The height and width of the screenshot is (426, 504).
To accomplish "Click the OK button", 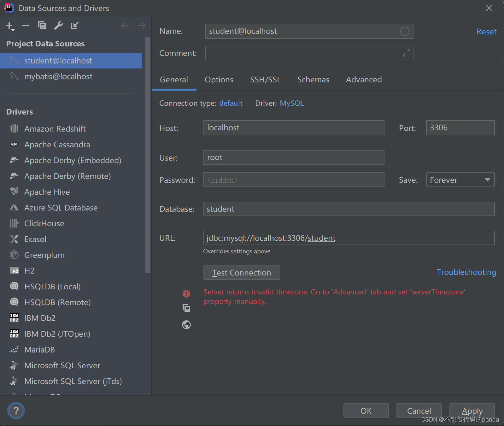I will pos(366,411).
